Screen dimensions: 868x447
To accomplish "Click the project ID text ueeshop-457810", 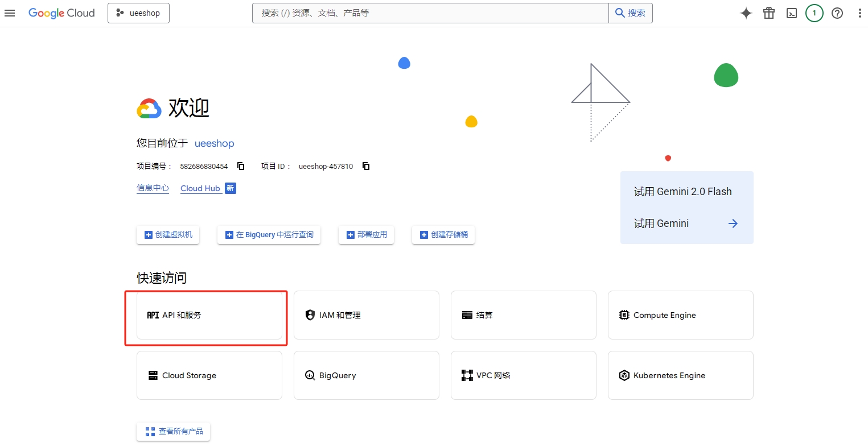I will [x=326, y=167].
